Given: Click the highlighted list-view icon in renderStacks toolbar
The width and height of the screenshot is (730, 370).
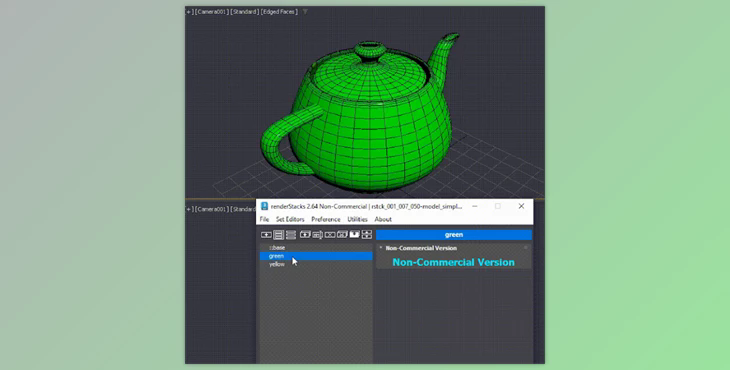Looking at the screenshot, I should pos(278,235).
